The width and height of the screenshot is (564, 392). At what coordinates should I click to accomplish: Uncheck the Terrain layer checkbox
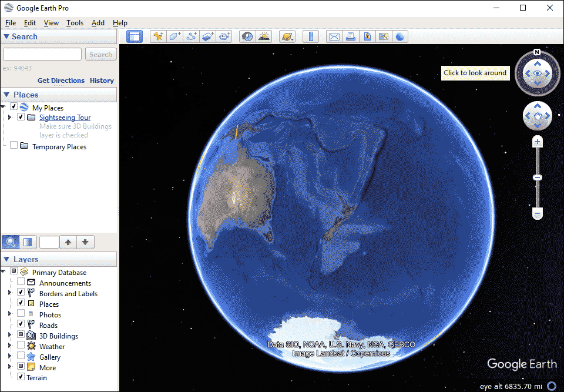21,377
